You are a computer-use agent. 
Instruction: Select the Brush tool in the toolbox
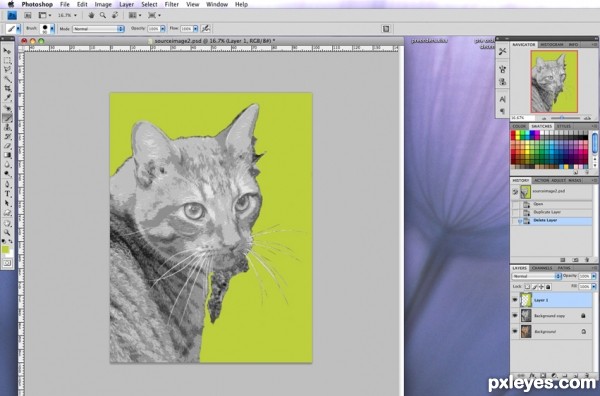pyautogui.click(x=7, y=118)
